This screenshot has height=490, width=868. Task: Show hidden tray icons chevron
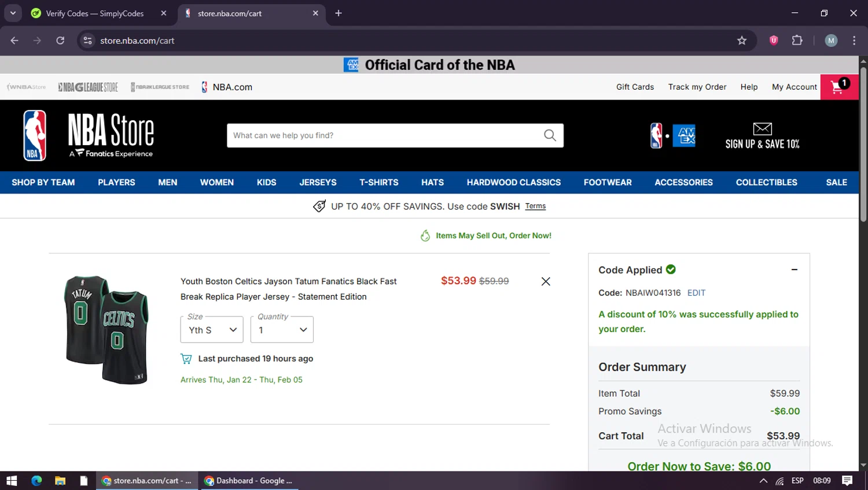point(763,481)
